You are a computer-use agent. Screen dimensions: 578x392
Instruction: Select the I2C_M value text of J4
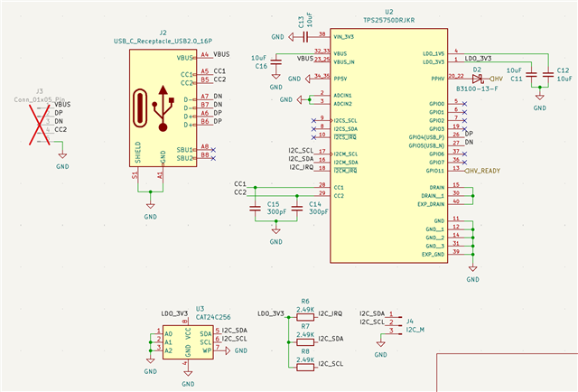(x=415, y=330)
